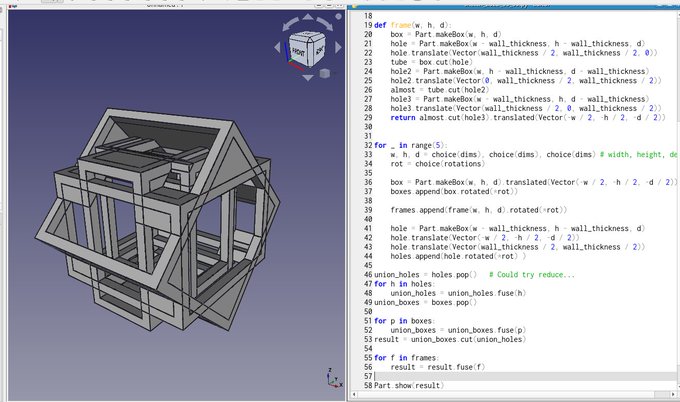The width and height of the screenshot is (680, 402).
Task: Open the mini-cube menu below navigation cube
Action: tap(324, 74)
